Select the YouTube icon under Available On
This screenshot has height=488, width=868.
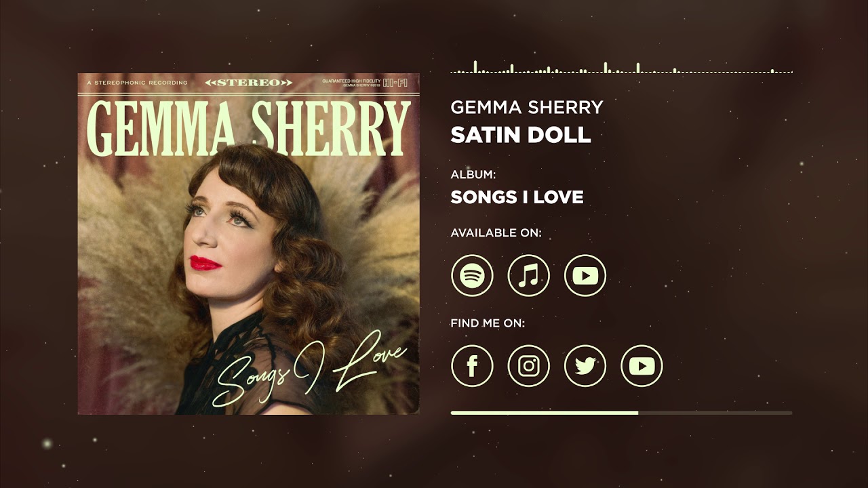pyautogui.click(x=585, y=276)
